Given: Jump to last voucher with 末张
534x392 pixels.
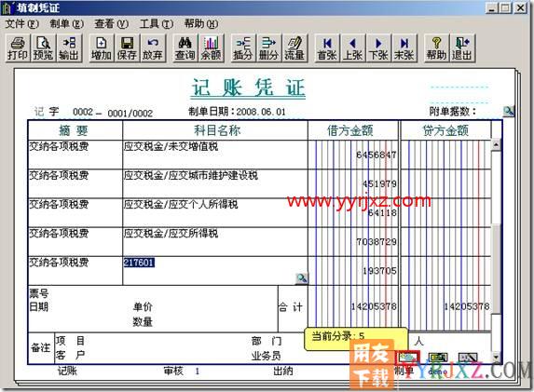Looking at the screenshot, I should [404, 48].
